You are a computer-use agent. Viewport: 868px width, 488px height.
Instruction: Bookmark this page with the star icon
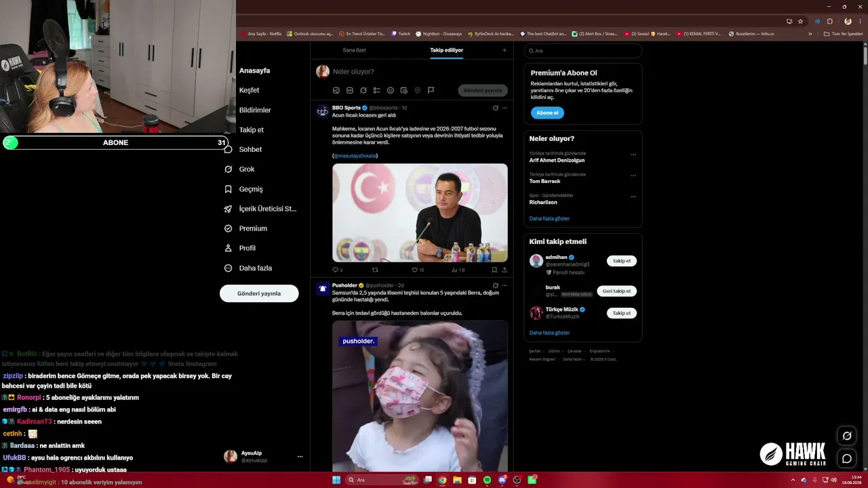point(801,21)
